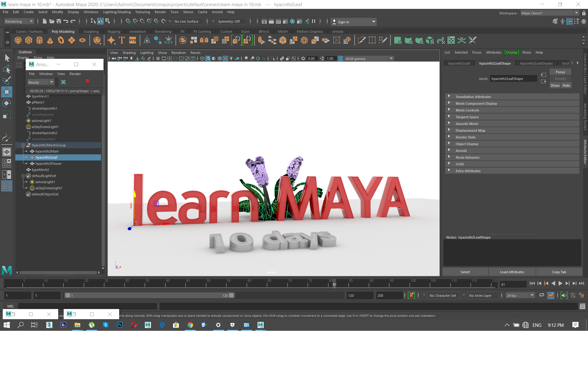
Task: Click the Undo arrow icon
Action: click(x=66, y=21)
